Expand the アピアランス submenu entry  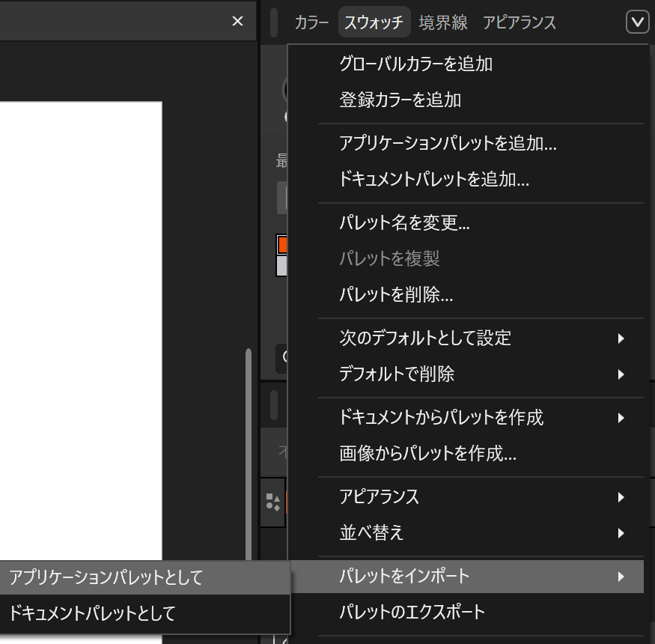(466, 497)
